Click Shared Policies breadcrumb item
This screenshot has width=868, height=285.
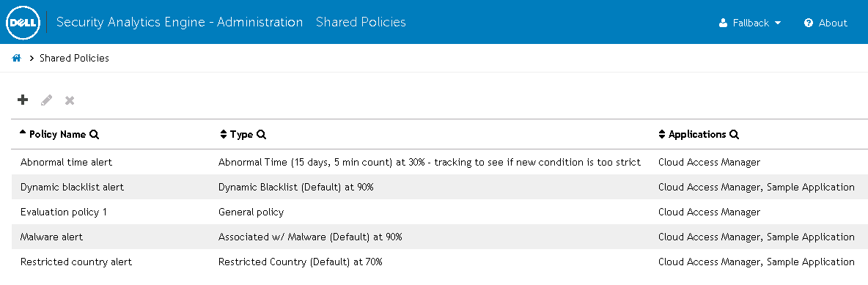point(74,58)
